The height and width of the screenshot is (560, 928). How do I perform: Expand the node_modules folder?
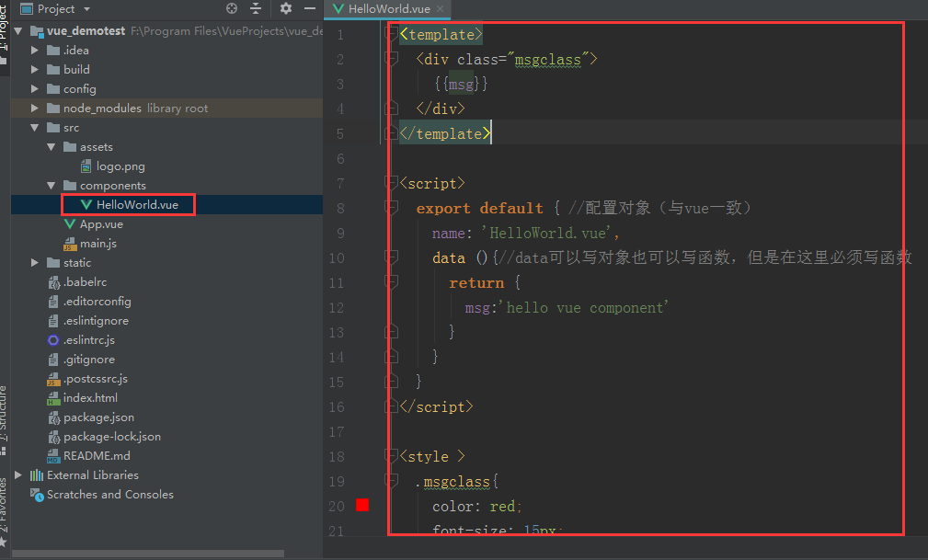click(x=34, y=109)
